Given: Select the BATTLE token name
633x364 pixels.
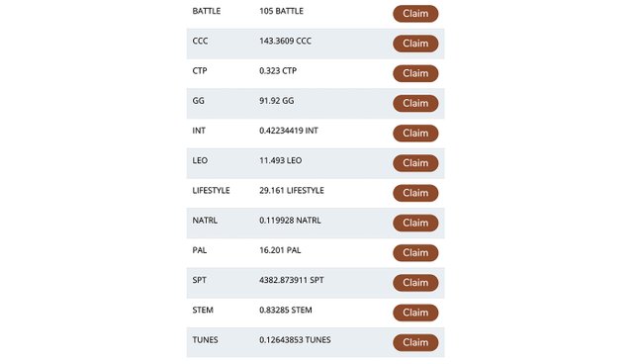Looking at the screenshot, I should [207, 11].
